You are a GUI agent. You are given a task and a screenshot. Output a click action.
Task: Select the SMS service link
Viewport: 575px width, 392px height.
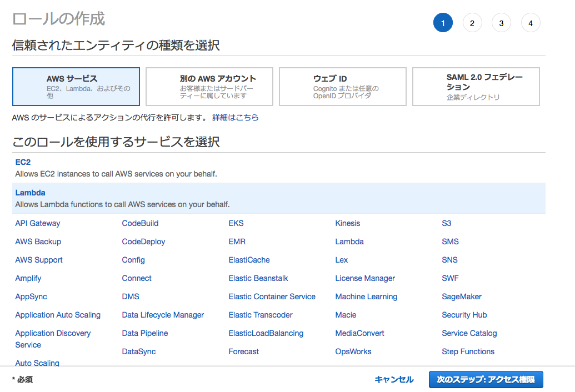[x=451, y=242]
